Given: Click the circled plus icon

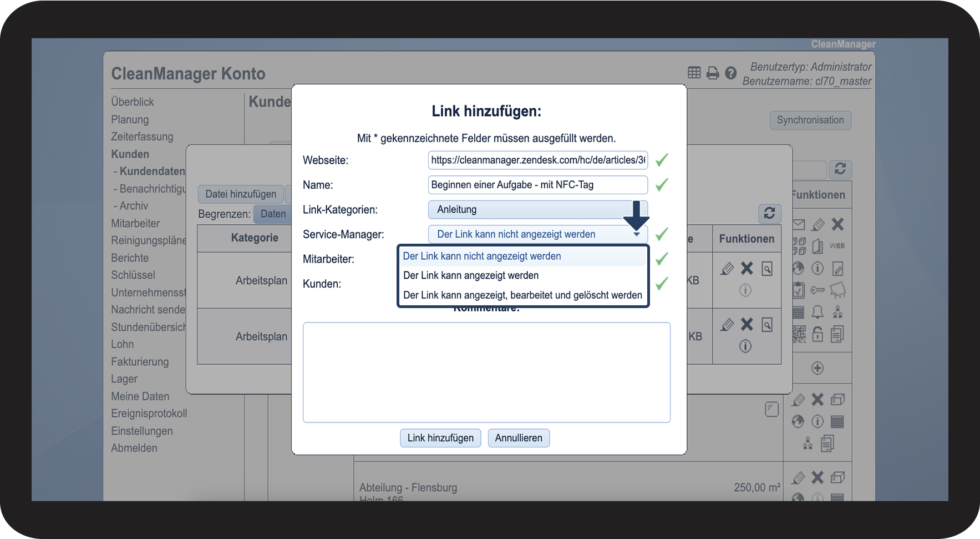Looking at the screenshot, I should pos(817,368).
